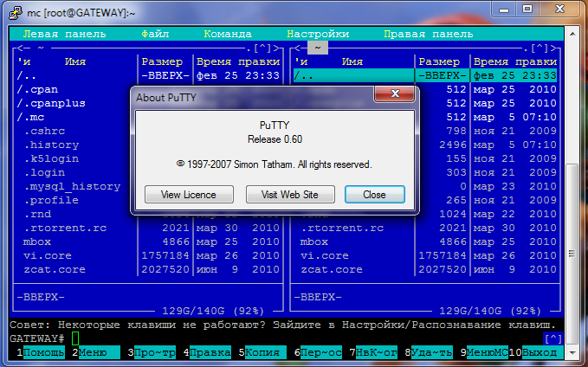Screen dimensions: 588x367
Task: Select zcat.core in the right panel
Action: coord(332,269)
